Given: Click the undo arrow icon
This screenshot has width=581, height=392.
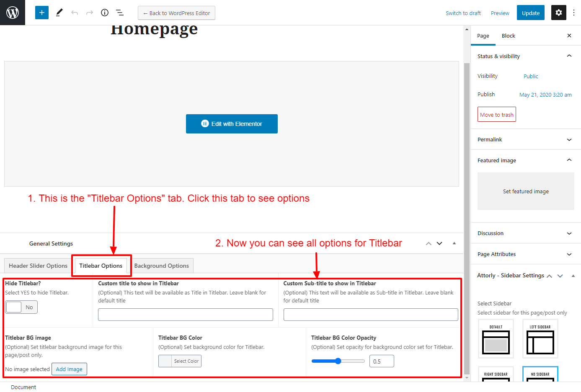Looking at the screenshot, I should click(x=75, y=13).
